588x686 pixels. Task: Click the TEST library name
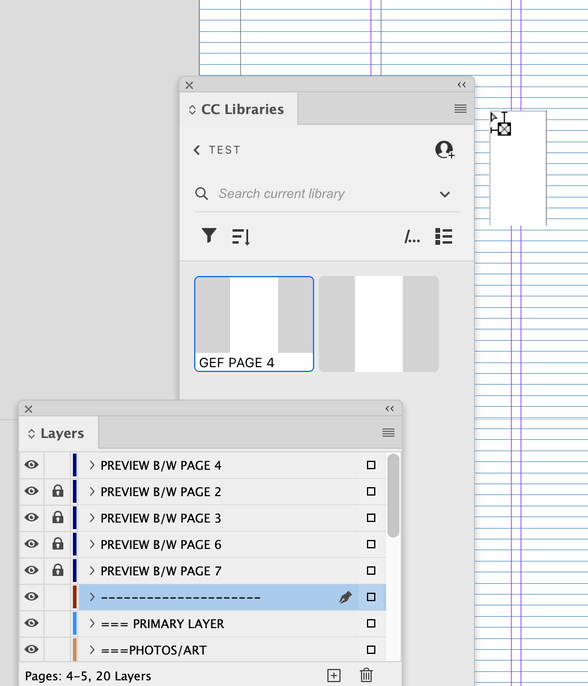224,150
